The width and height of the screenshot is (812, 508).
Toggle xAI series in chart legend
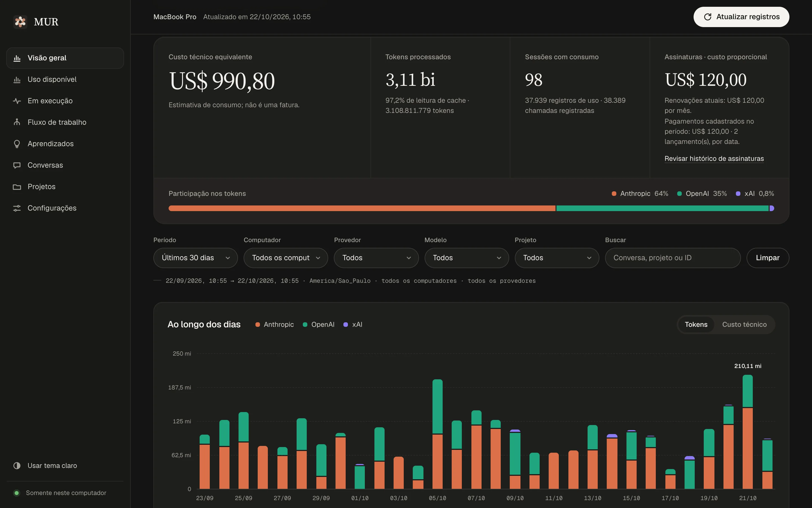[353, 325]
